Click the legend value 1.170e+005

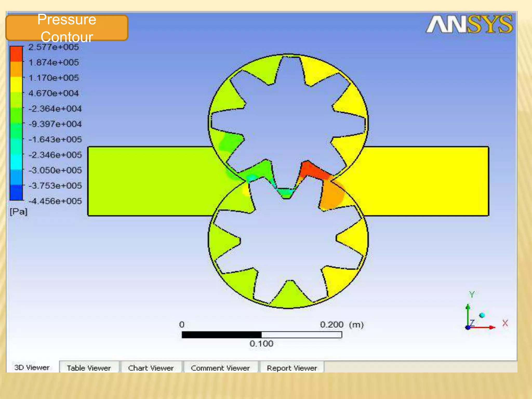[x=54, y=78]
